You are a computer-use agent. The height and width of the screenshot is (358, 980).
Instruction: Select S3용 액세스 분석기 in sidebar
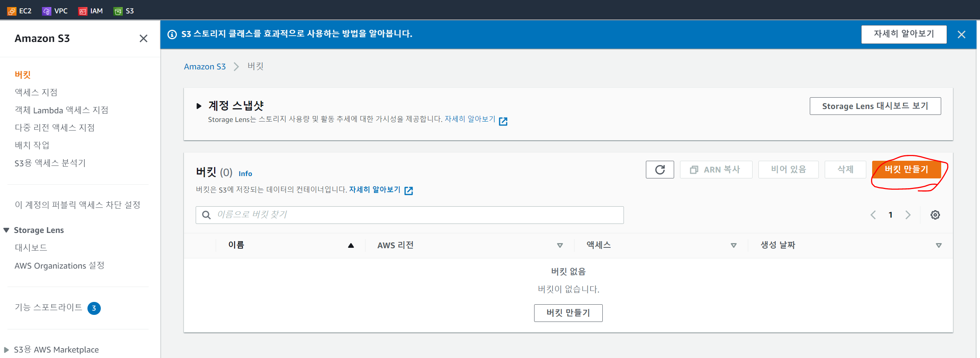(50, 163)
